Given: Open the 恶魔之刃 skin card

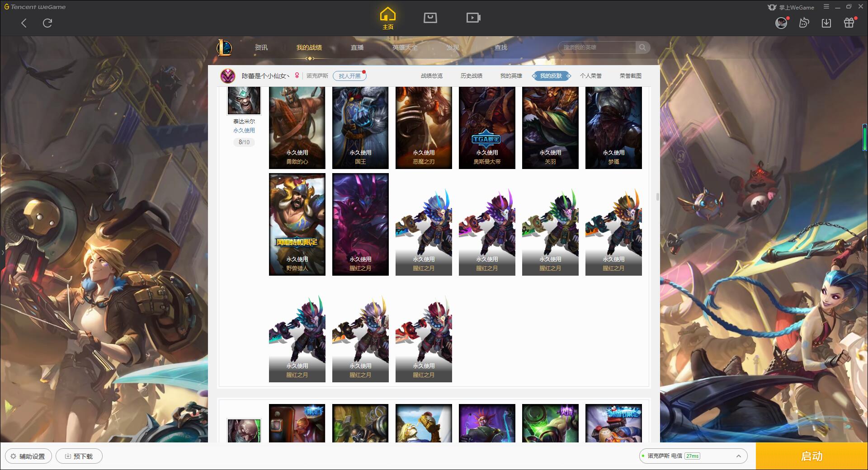Looking at the screenshot, I should coord(424,128).
